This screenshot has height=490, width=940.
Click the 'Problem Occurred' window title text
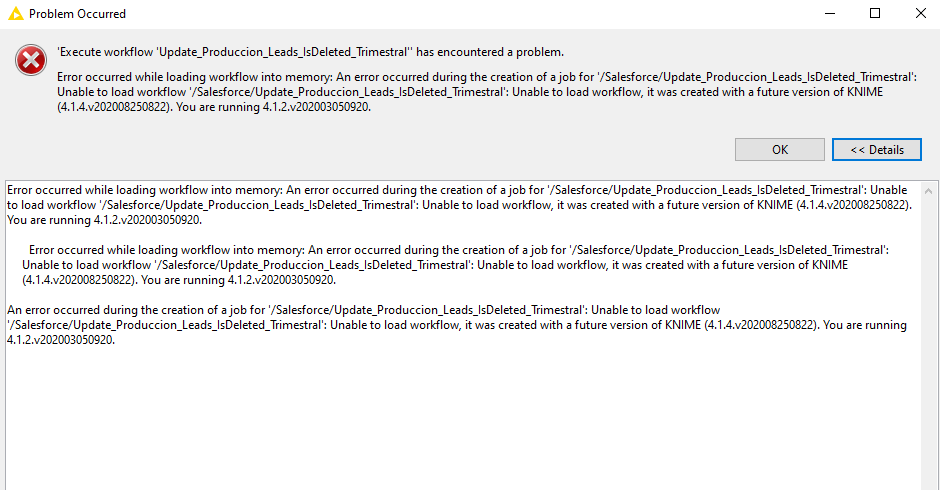click(77, 14)
